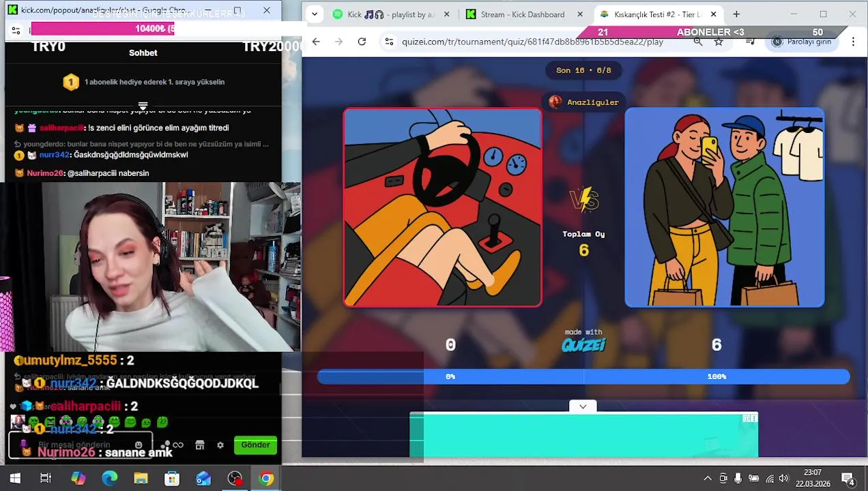Close the Kick playlist Spotify tab
The image size is (868, 491).
(x=446, y=14)
